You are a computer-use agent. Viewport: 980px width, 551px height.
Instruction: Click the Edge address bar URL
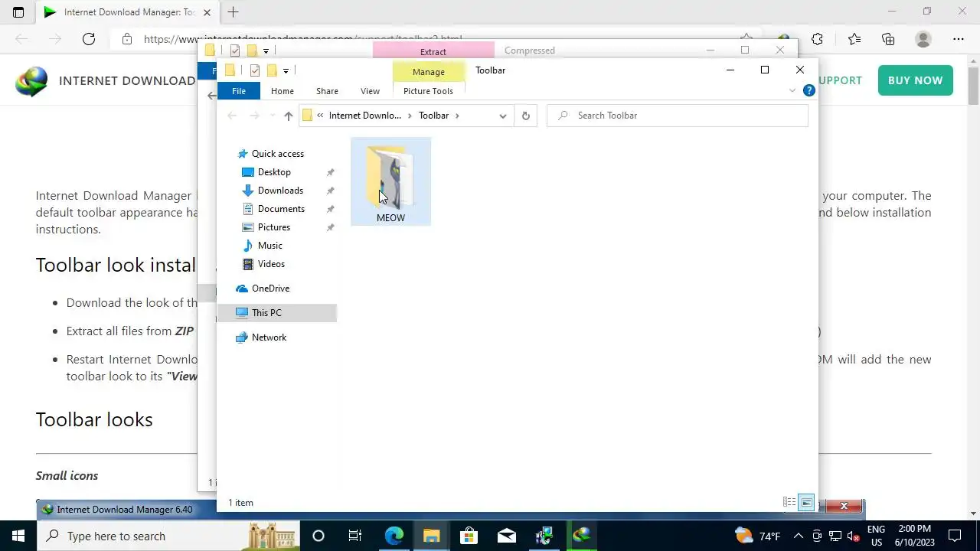302,39
